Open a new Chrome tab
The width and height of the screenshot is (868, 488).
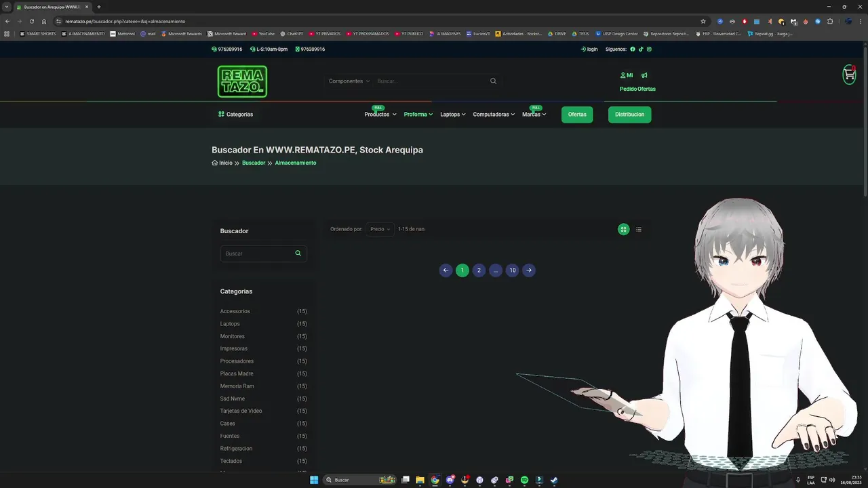click(98, 7)
